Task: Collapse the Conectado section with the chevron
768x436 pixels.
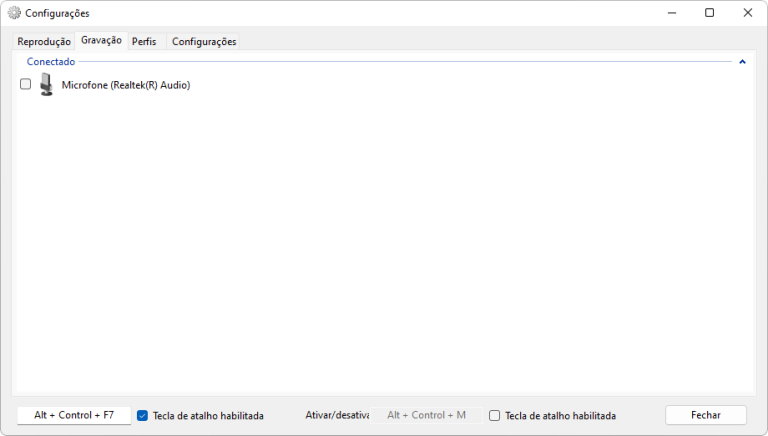Action: pos(742,62)
